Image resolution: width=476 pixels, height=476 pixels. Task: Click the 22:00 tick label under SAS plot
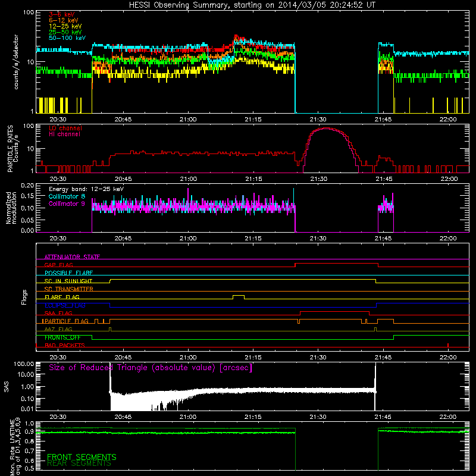click(x=448, y=417)
